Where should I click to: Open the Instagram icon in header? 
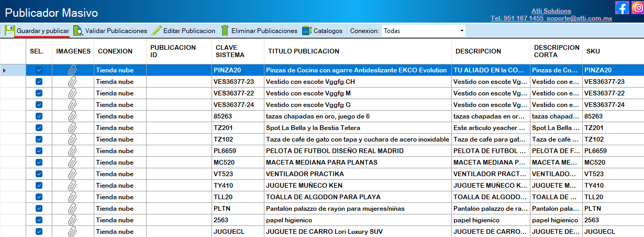click(637, 8)
